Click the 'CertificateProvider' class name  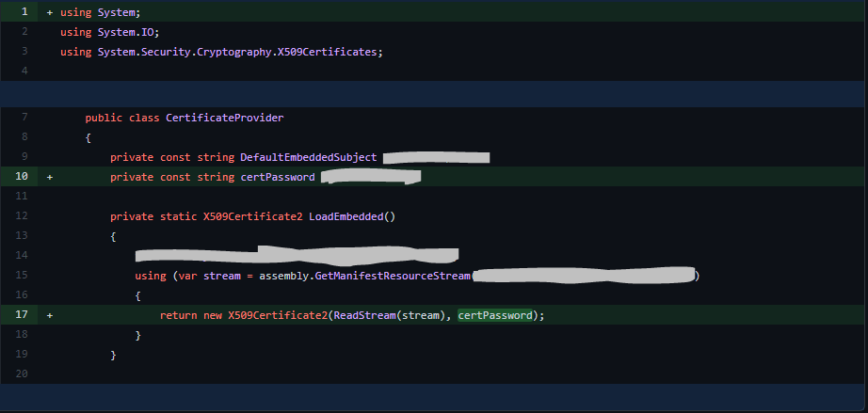(225, 118)
